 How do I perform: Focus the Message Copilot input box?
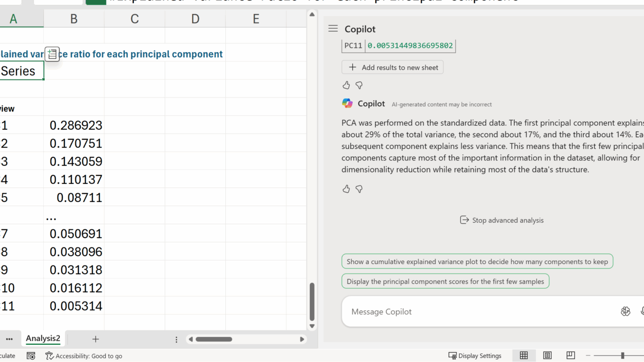(483, 312)
